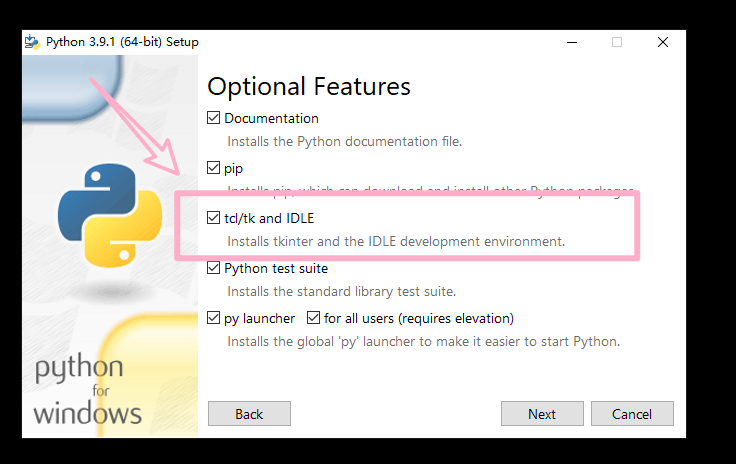Click the Optional Features heading

click(x=309, y=86)
